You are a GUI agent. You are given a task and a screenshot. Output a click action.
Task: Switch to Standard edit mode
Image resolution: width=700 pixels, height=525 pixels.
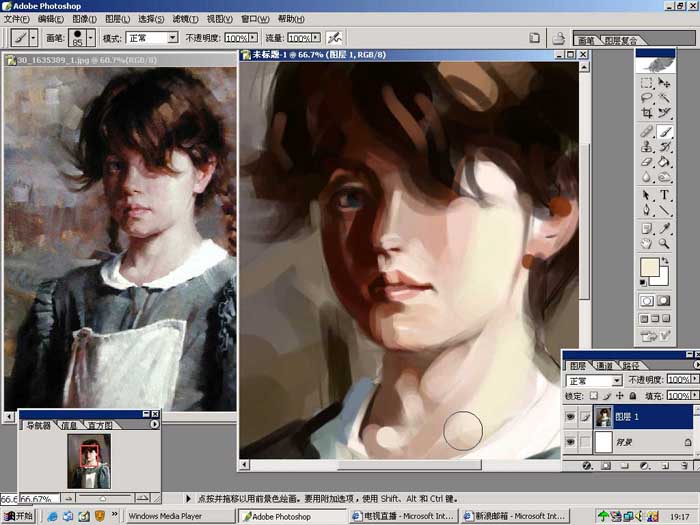(x=646, y=301)
